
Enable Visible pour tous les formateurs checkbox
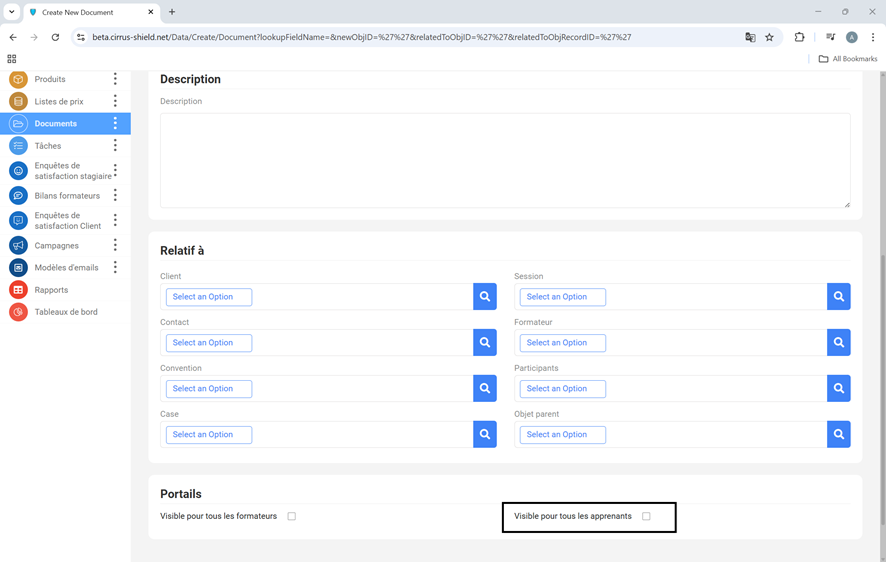click(x=292, y=517)
